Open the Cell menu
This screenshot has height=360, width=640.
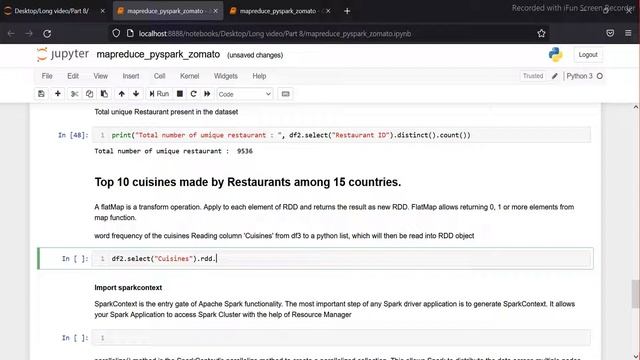point(160,76)
